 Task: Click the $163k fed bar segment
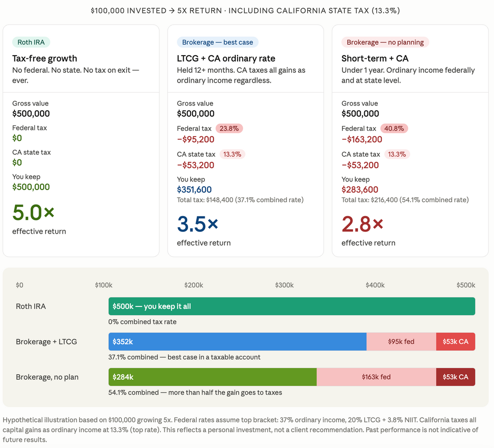376,377
